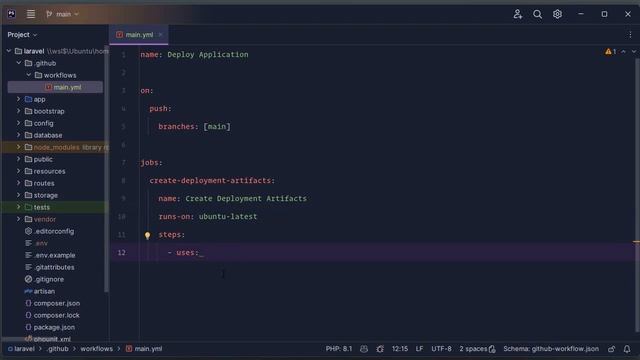Click the Code With Me add-user icon
Viewport: 640px width, 360px height.
[x=518, y=14]
